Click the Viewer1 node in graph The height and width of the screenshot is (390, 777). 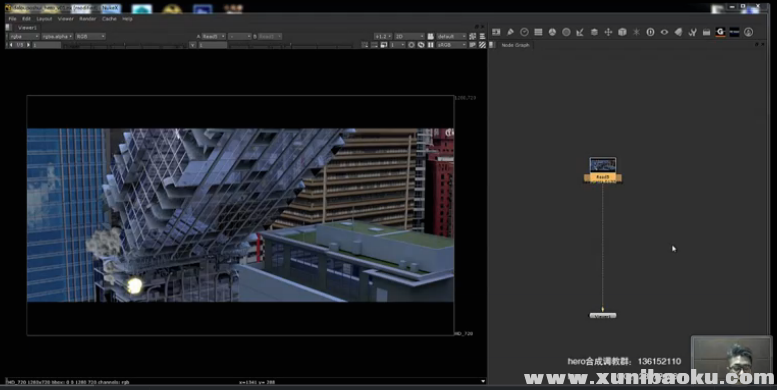pos(603,315)
